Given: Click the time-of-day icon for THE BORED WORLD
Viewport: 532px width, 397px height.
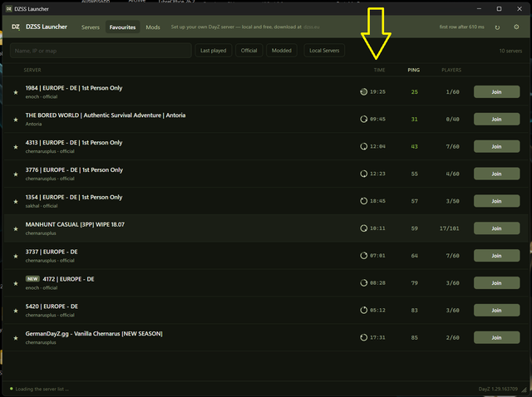Looking at the screenshot, I should [x=363, y=119].
